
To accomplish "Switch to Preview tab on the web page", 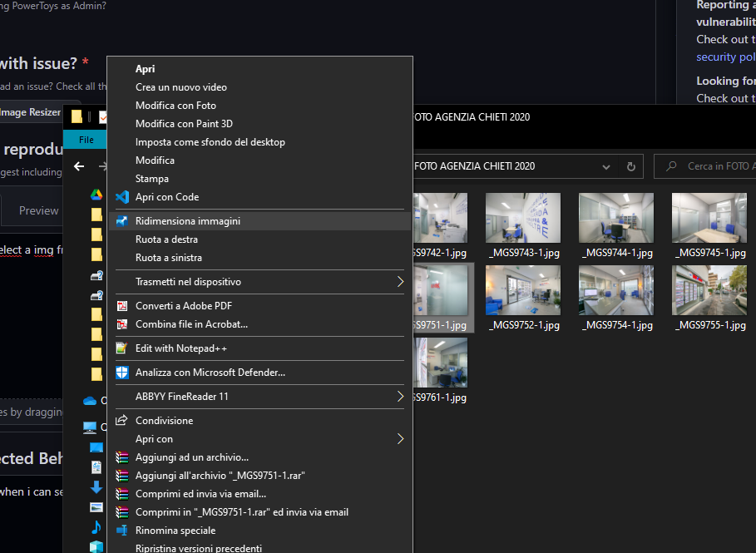I will tap(38, 210).
